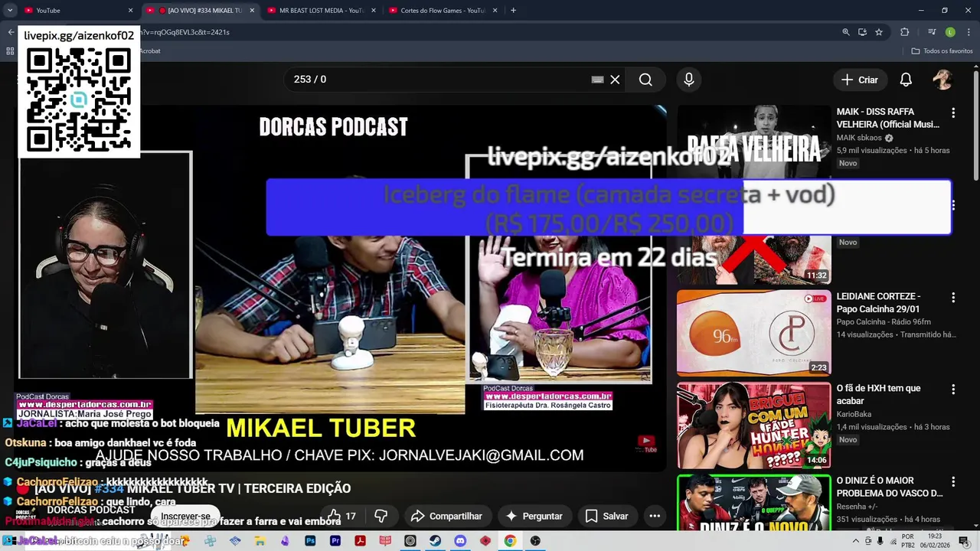Open the KarioBaka channel link
The height and width of the screenshot is (551, 980).
tap(854, 414)
